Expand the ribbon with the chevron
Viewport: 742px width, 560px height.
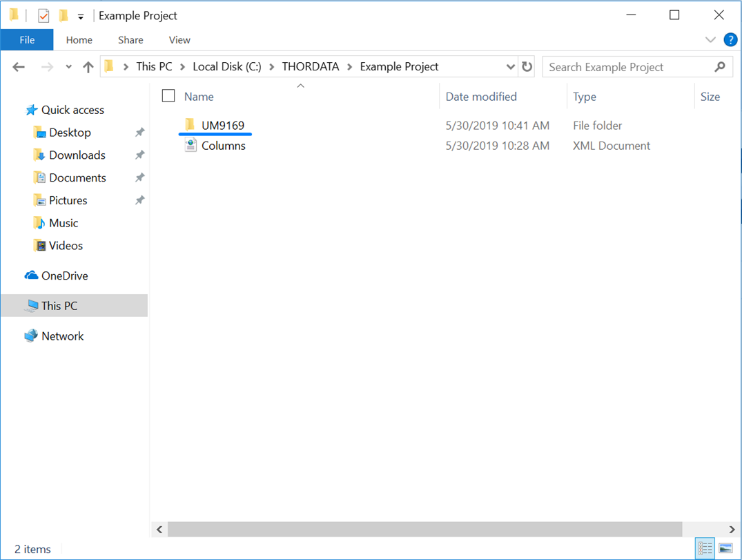tap(710, 40)
